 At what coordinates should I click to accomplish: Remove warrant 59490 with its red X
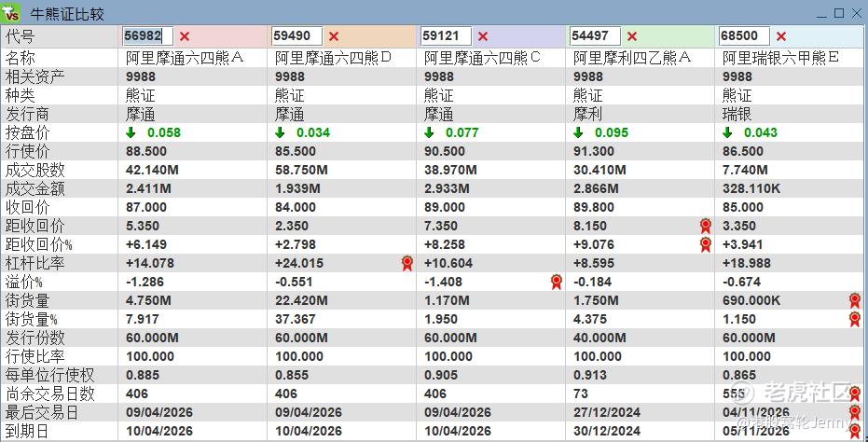333,36
